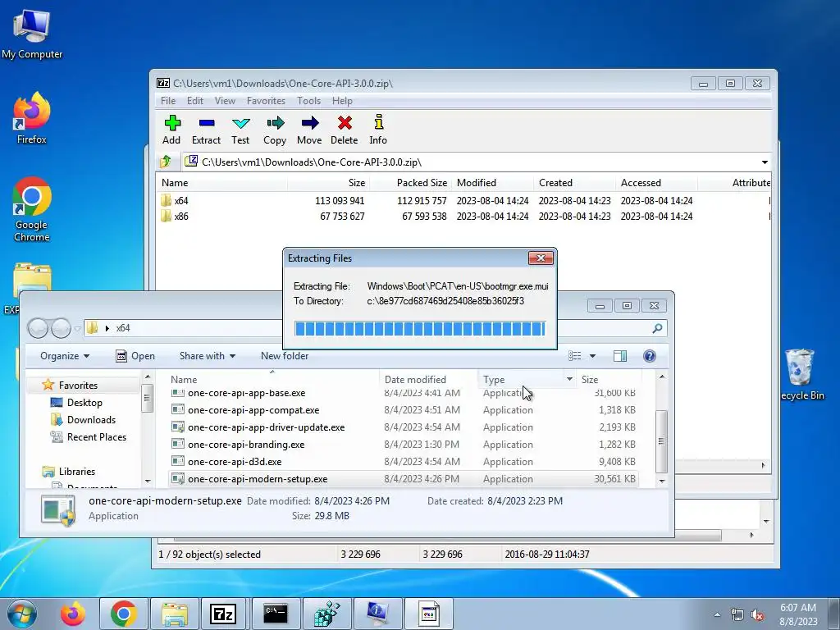The width and height of the screenshot is (840, 630).
Task: Open the Organize dropdown in Explorer
Action: click(64, 356)
